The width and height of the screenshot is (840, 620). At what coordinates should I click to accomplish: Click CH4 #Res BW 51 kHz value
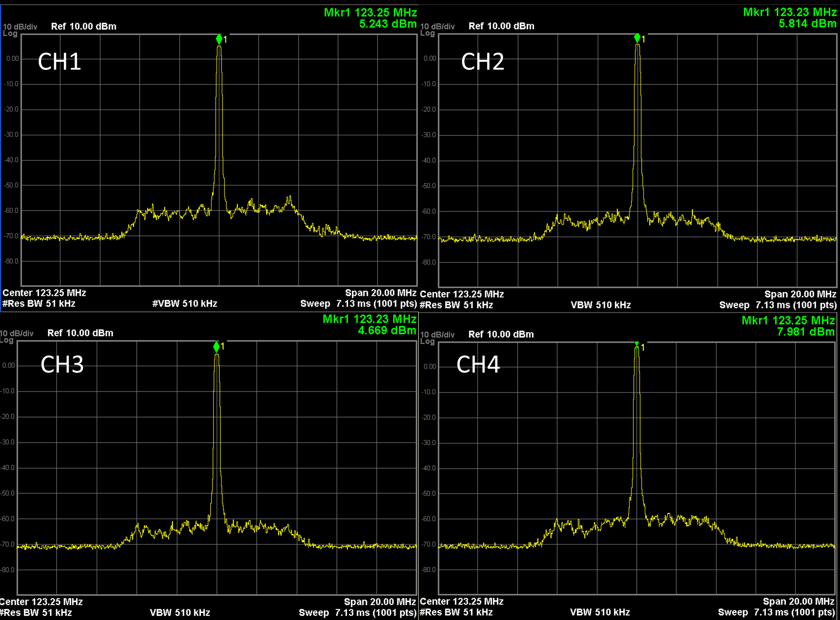coord(456,613)
